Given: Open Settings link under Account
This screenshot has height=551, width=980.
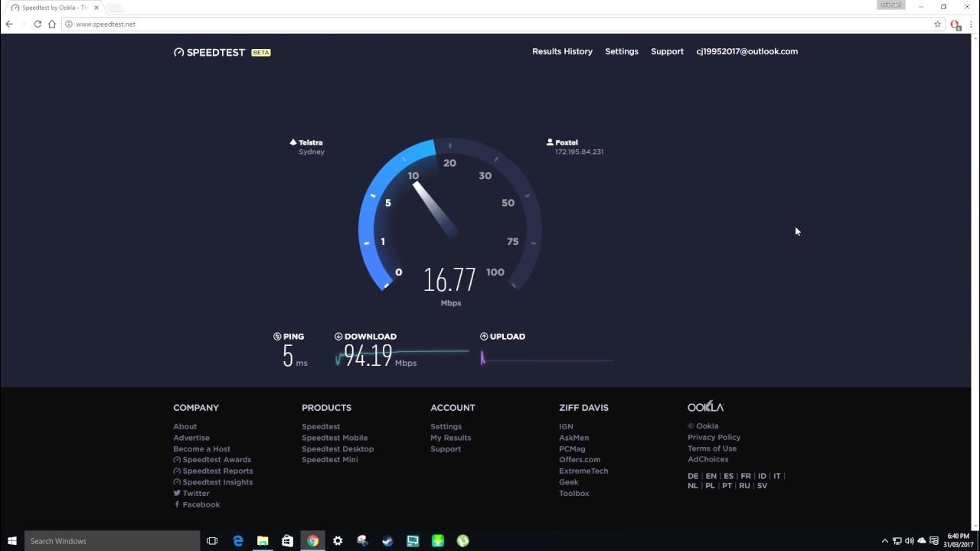Looking at the screenshot, I should [446, 426].
